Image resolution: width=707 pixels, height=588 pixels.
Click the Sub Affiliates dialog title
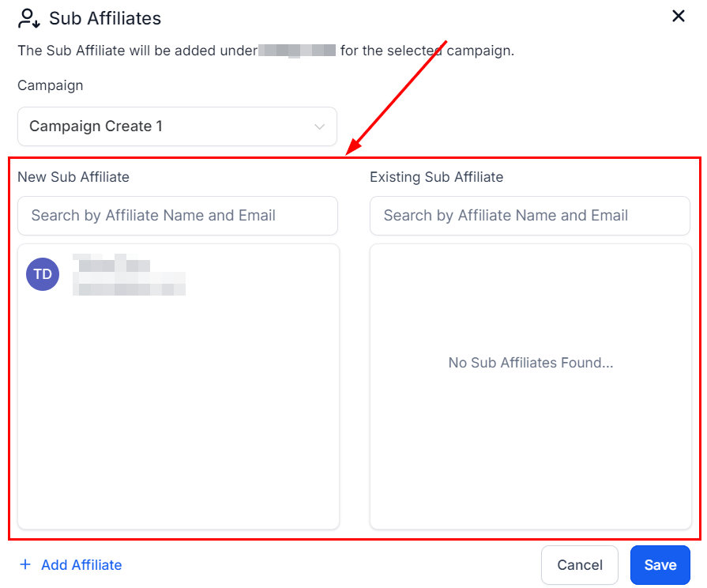click(x=105, y=17)
